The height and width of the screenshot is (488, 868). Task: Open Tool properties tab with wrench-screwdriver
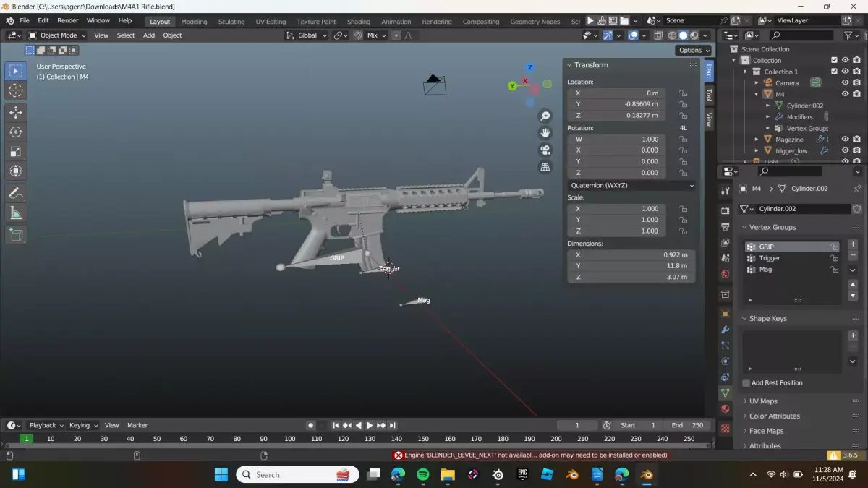click(x=725, y=190)
